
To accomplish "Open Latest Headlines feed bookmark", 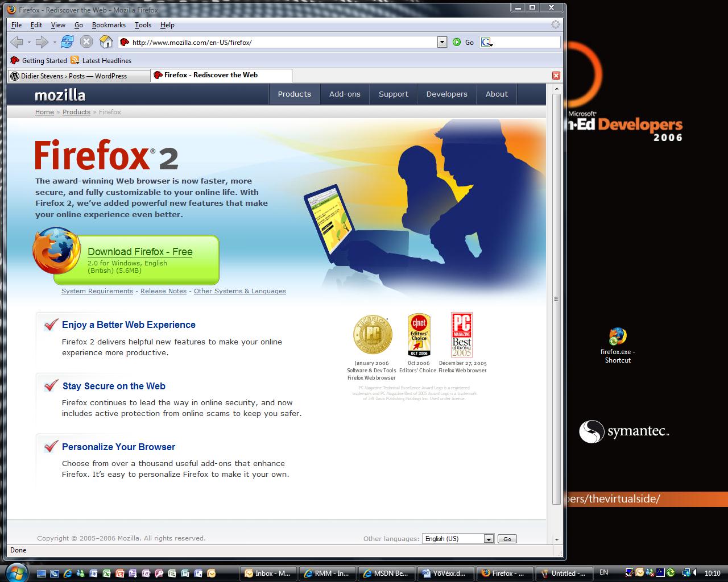I will (106, 61).
